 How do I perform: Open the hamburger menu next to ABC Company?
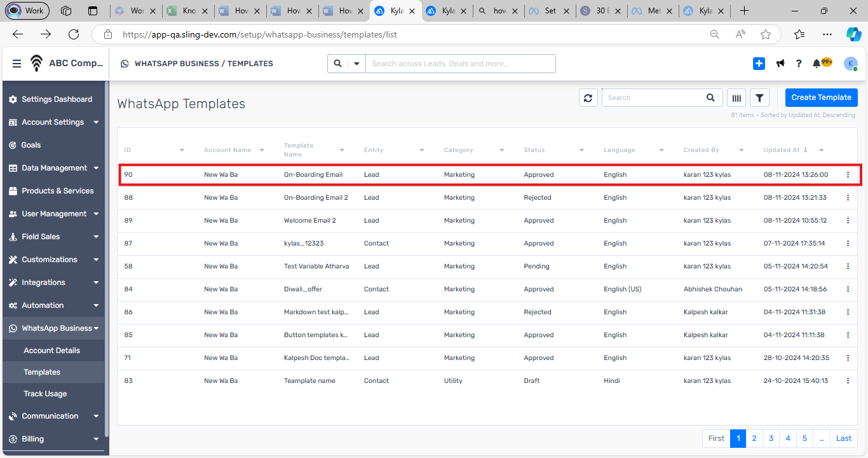17,64
